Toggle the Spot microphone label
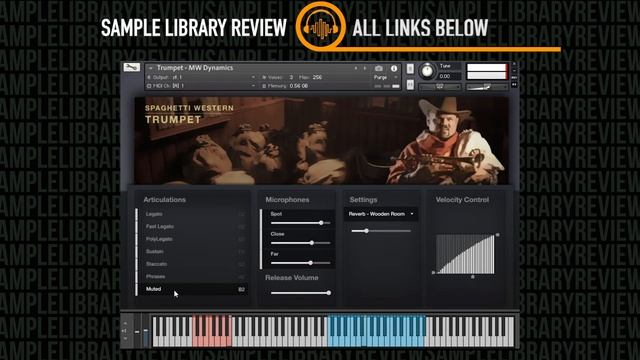The image size is (640, 360). 276,214
